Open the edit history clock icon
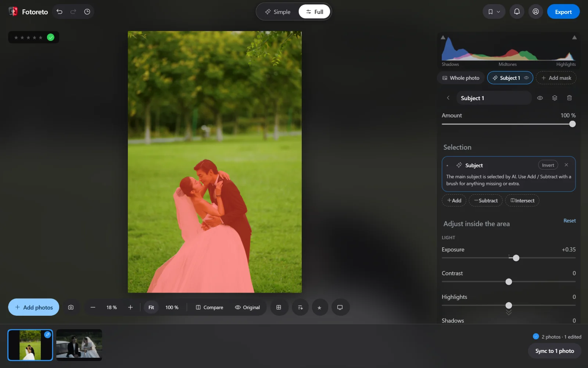Image resolution: width=588 pixels, height=368 pixels. coord(87,12)
